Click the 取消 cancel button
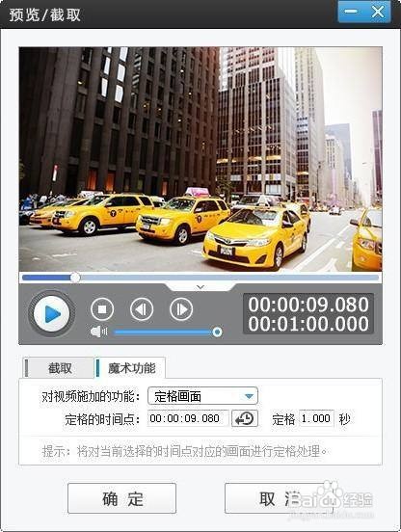This screenshot has height=532, width=401. coord(279,498)
